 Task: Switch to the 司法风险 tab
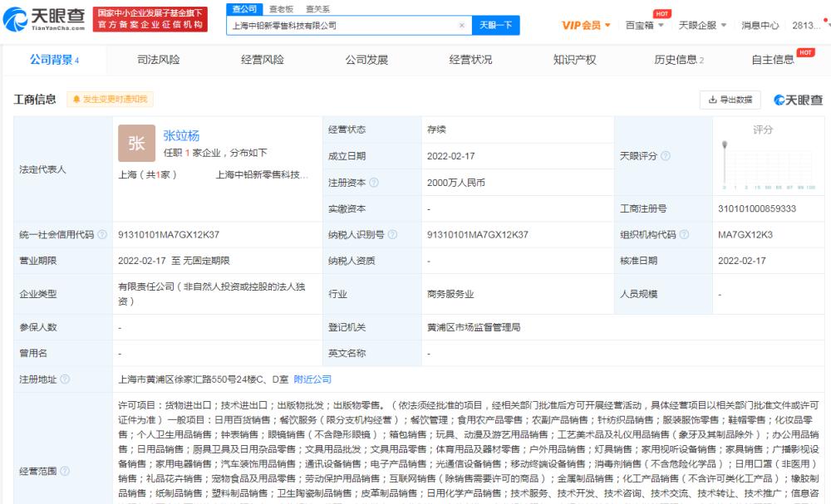(159, 60)
